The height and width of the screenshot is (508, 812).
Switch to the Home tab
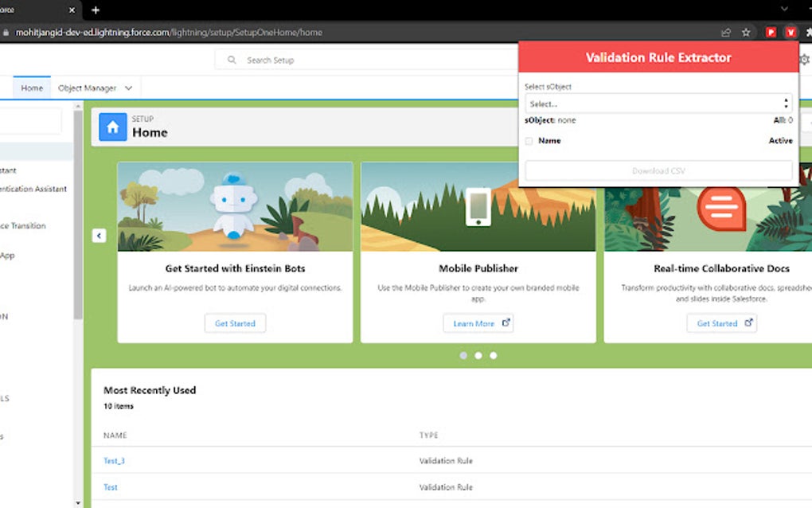click(32, 88)
